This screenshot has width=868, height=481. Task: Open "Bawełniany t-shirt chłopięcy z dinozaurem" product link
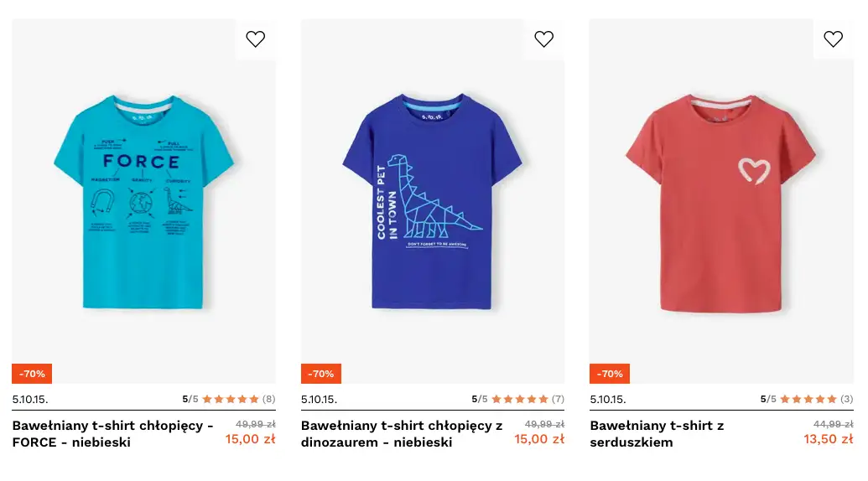[401, 433]
